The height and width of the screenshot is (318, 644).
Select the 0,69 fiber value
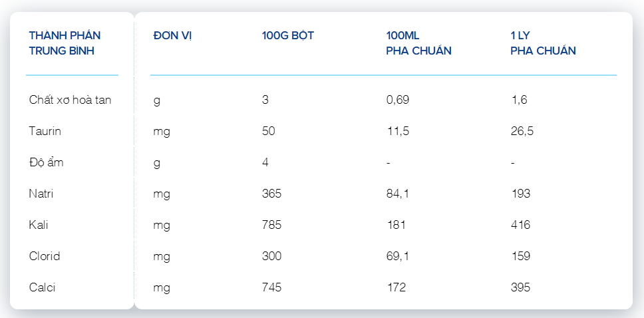click(398, 100)
